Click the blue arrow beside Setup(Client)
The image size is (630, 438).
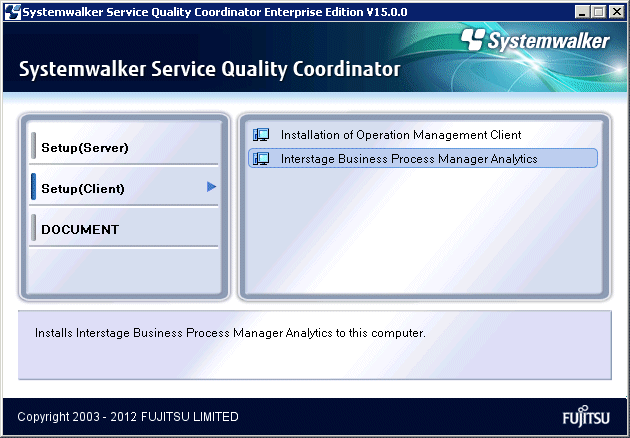click(211, 186)
